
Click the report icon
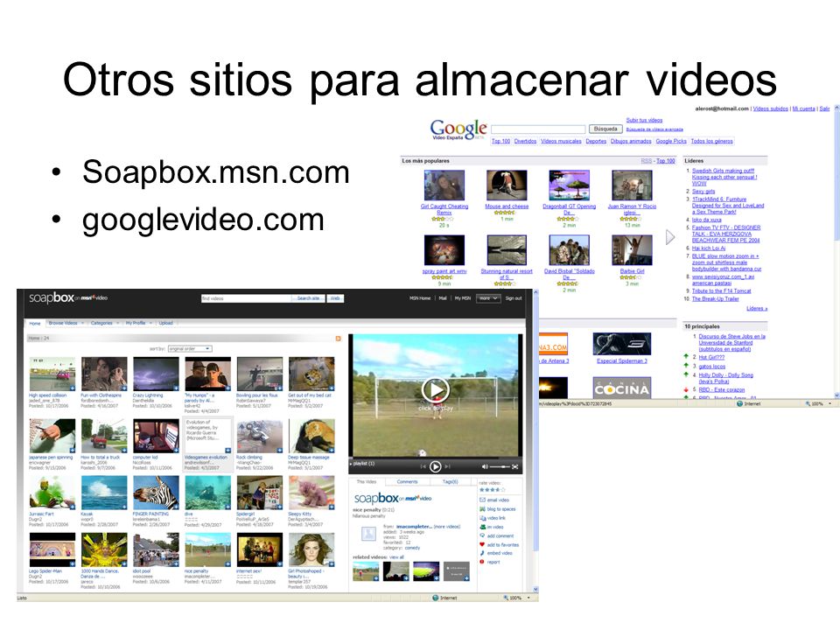point(482,562)
